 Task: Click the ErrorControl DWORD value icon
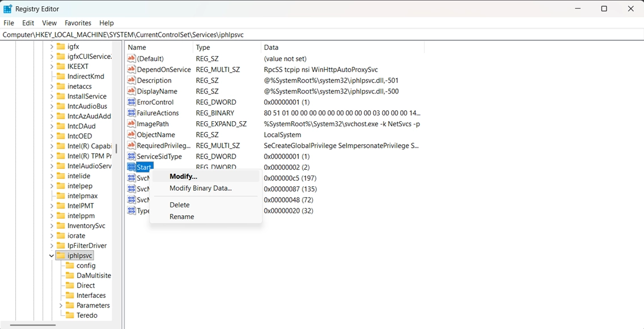coord(132,102)
